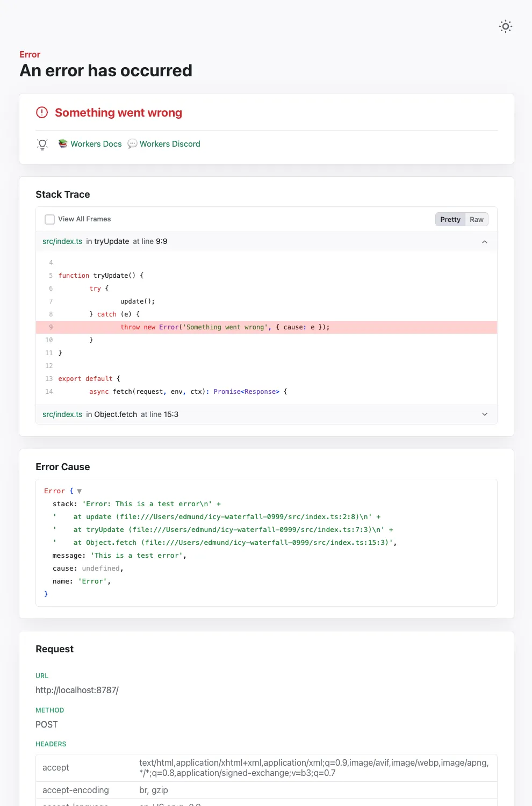Click the books icon beside Workers Docs
Screen dimensions: 532x806
point(63,143)
